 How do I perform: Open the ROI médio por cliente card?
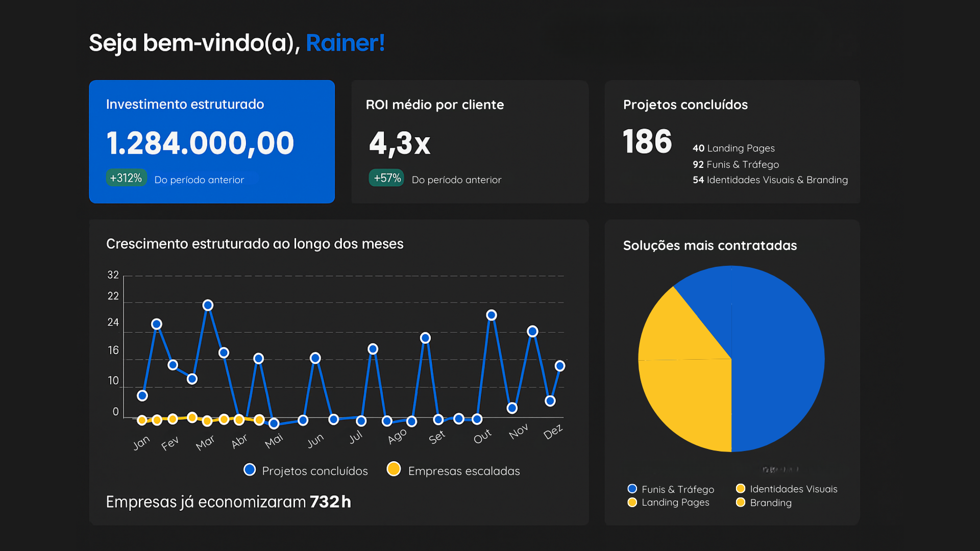point(470,141)
